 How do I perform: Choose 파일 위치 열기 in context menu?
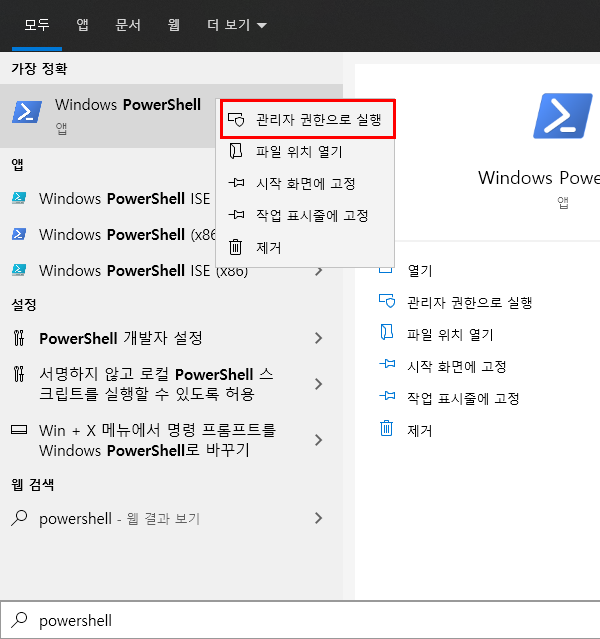pos(305,152)
